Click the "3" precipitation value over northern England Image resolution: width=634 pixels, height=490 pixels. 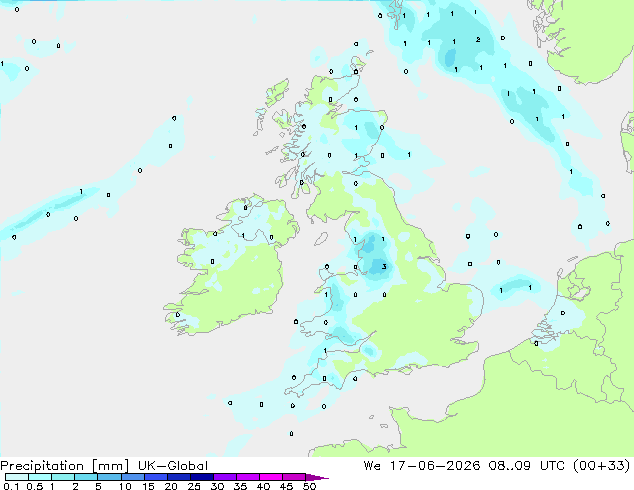click(384, 266)
